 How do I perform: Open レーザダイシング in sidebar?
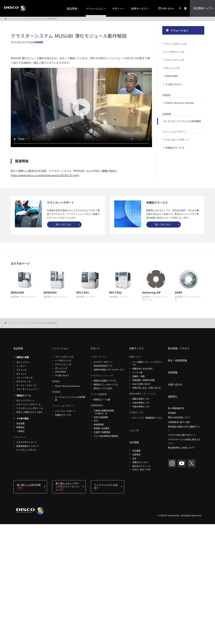click(175, 52)
